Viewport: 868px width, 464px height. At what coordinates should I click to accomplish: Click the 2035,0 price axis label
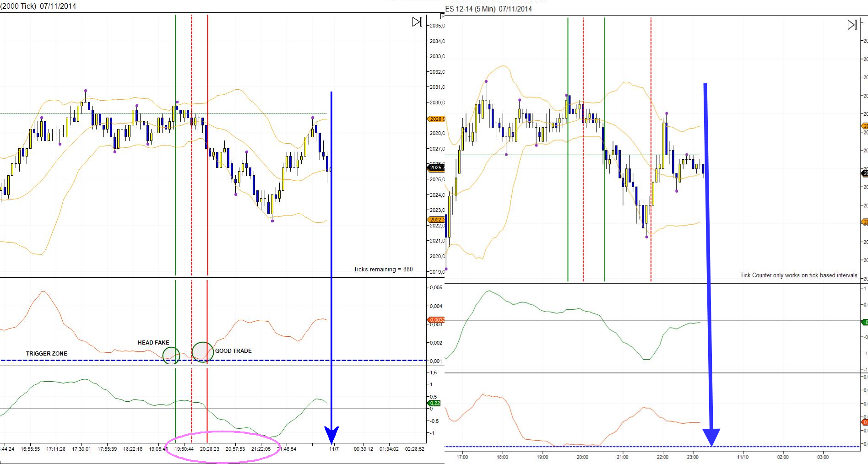click(437, 26)
